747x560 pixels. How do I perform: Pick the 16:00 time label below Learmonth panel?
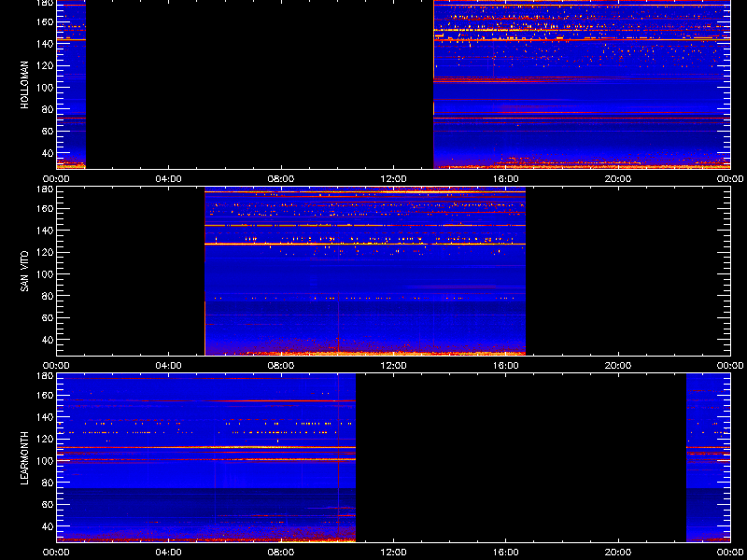506,553
